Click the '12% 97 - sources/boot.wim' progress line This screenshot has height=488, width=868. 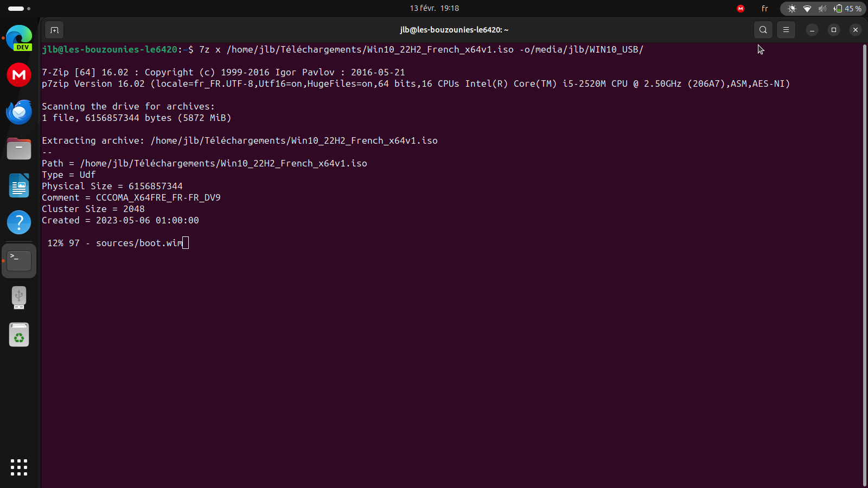[115, 243]
